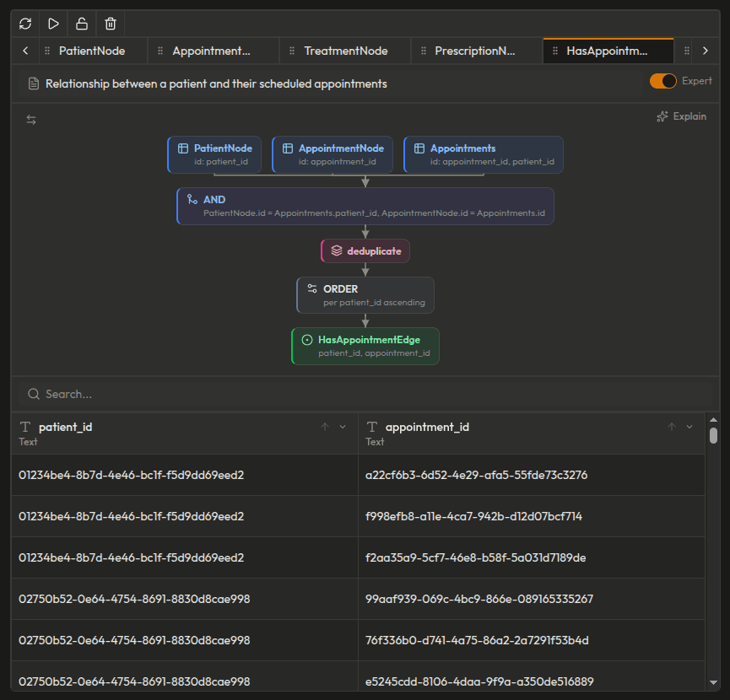Open the PrescriptionN... tab

[x=475, y=50]
